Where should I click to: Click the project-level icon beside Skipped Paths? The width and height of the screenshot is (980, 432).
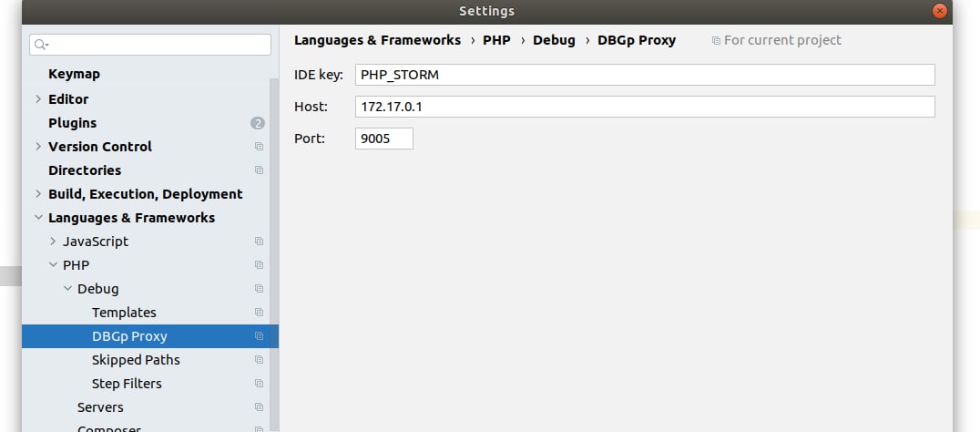click(x=259, y=360)
